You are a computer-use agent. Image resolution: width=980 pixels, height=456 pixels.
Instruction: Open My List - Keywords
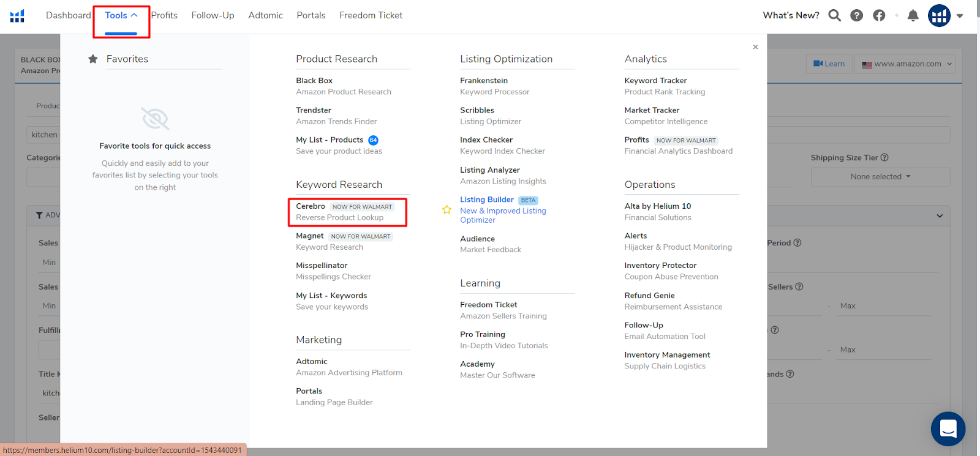pos(332,301)
